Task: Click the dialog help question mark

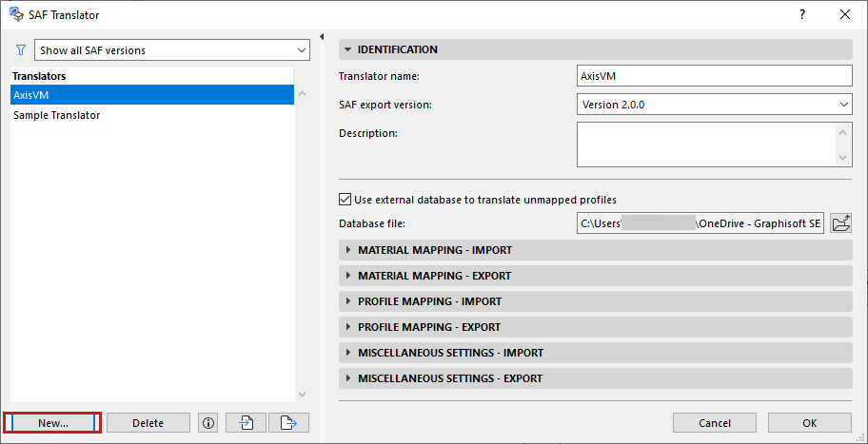Action: coord(802,14)
